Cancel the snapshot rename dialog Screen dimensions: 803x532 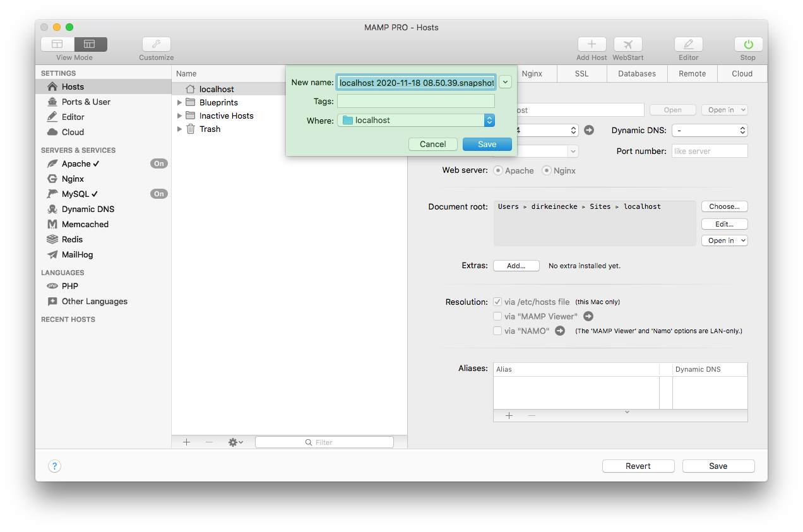[432, 144]
